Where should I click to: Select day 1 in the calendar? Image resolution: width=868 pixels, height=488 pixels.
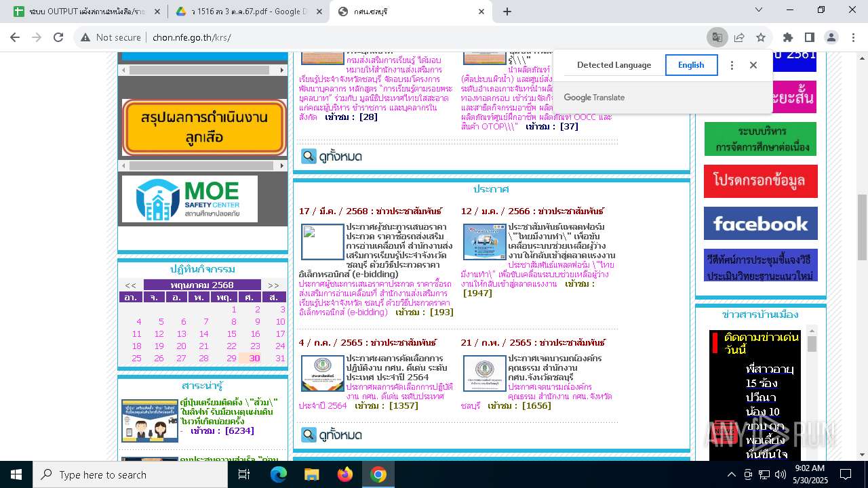[234, 309]
